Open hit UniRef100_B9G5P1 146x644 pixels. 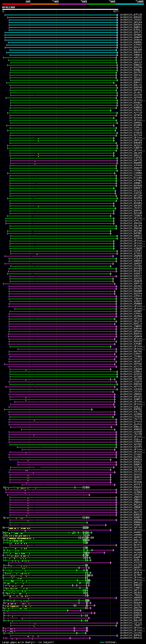[x=131, y=25]
